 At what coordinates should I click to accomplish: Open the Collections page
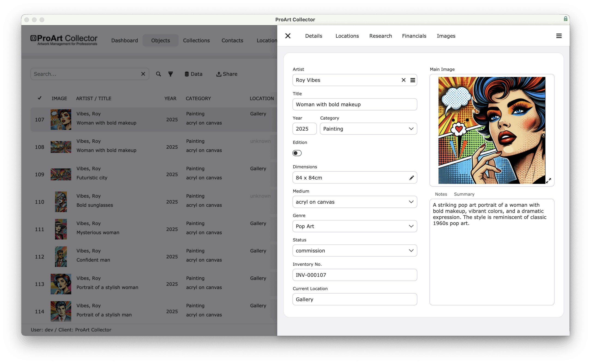196,40
